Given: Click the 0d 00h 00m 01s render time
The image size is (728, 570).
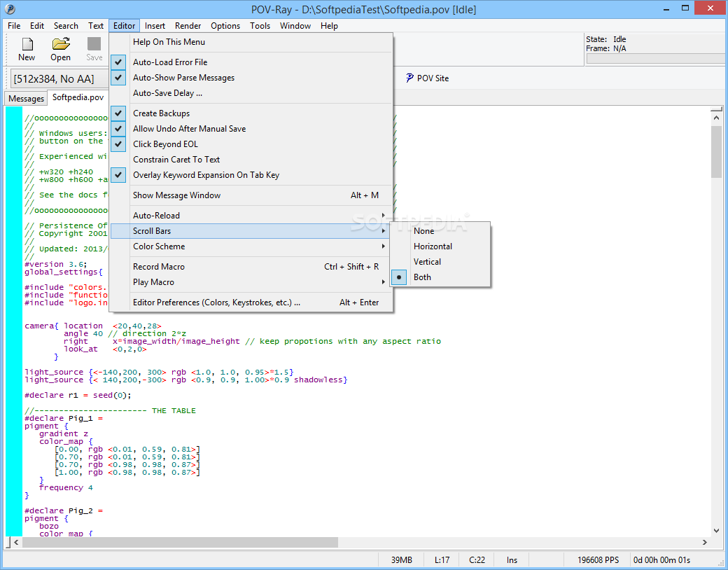Looking at the screenshot, I should coord(661,559).
